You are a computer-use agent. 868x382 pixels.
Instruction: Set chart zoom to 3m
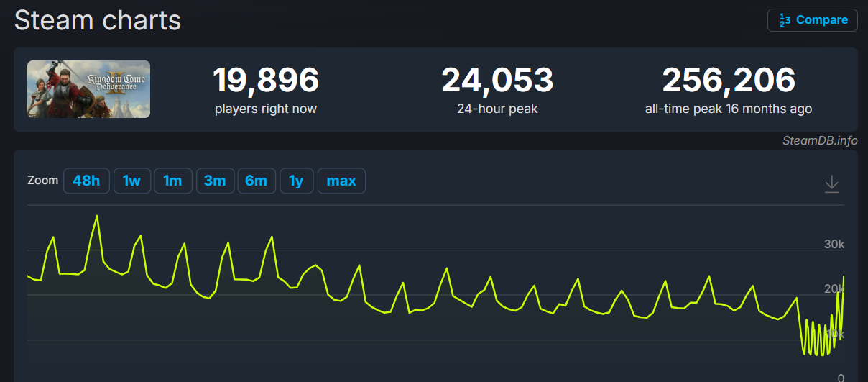[x=215, y=181]
